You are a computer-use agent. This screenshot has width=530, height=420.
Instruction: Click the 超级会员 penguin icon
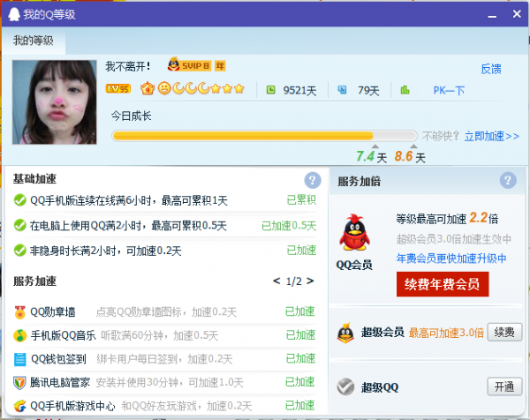tap(345, 333)
